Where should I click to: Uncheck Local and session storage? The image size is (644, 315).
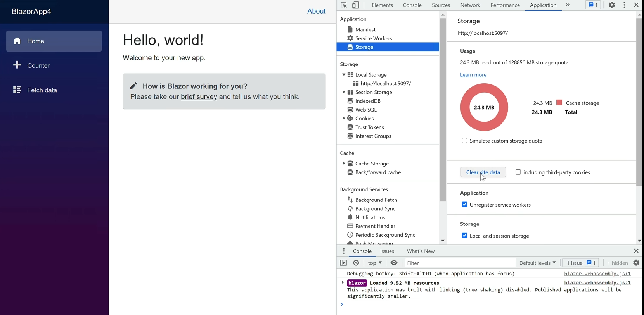464,236
